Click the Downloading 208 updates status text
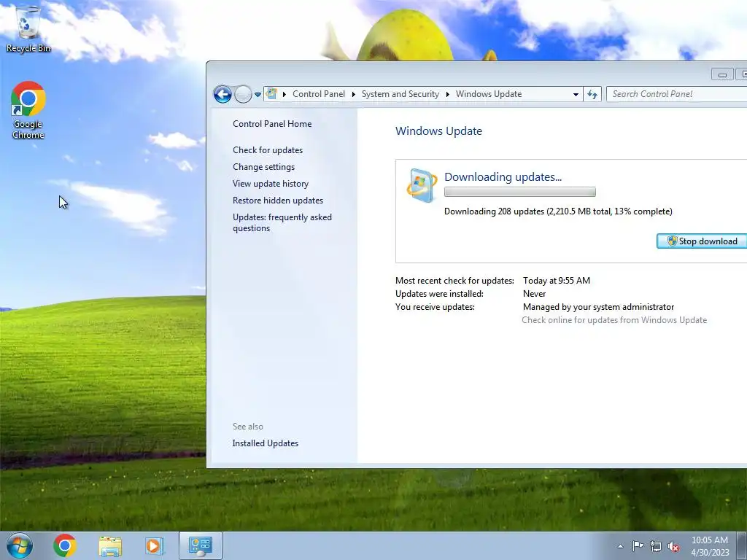Image resolution: width=747 pixels, height=560 pixels. tap(558, 211)
